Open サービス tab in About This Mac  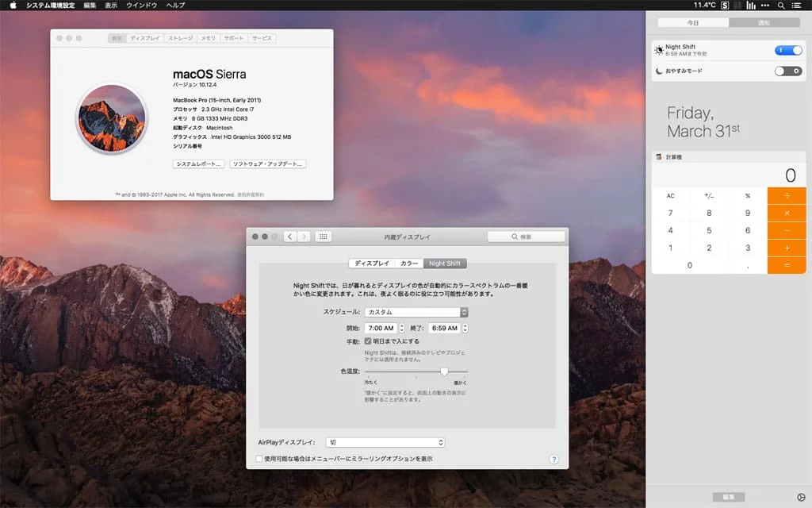click(x=262, y=38)
